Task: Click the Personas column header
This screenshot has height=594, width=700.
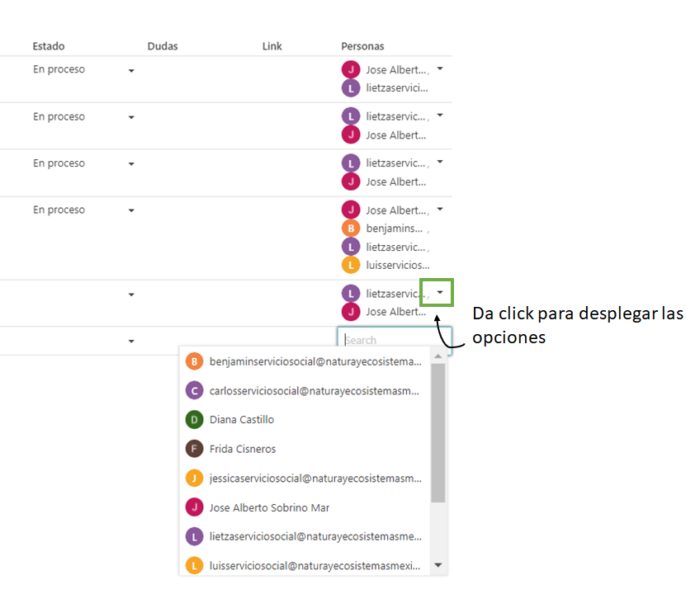Action: (x=362, y=46)
